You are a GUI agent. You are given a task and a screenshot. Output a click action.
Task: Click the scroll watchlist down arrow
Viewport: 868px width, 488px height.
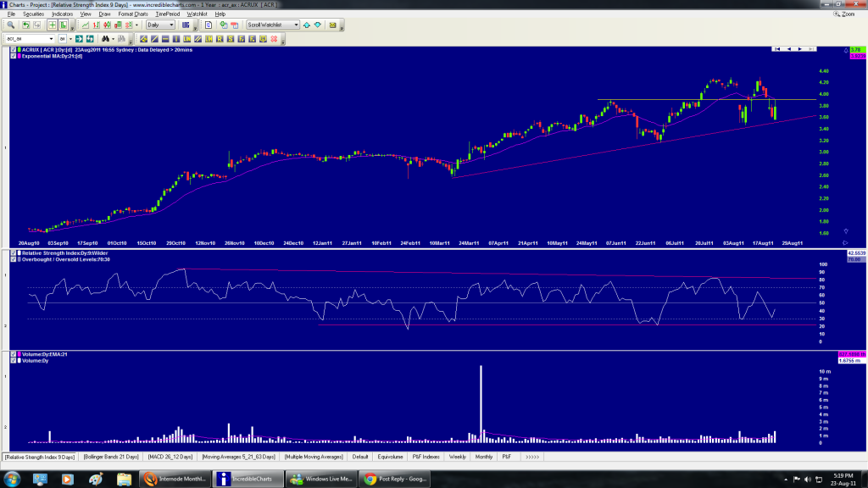318,25
